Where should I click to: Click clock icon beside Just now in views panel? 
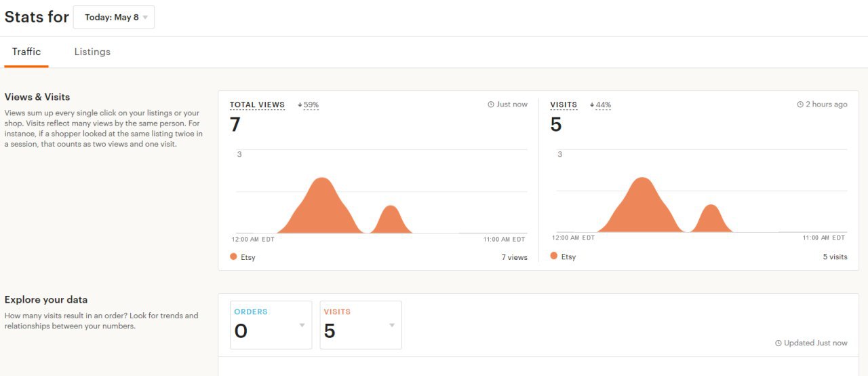point(491,105)
